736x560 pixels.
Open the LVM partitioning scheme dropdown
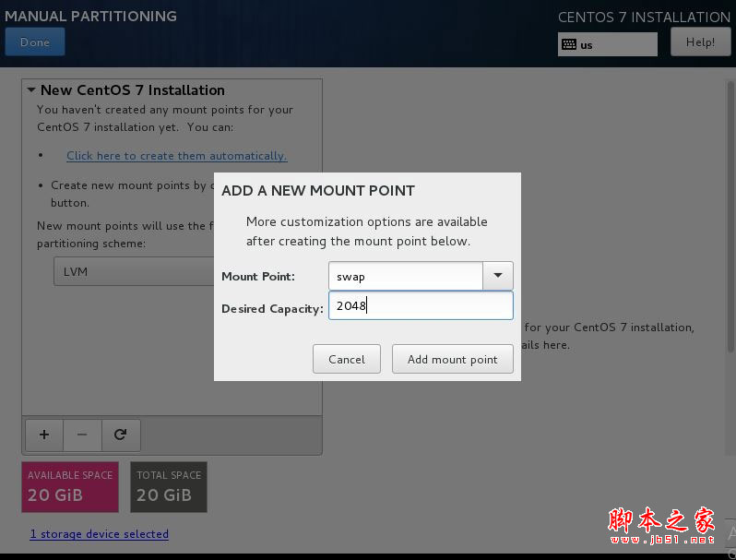[134, 272]
